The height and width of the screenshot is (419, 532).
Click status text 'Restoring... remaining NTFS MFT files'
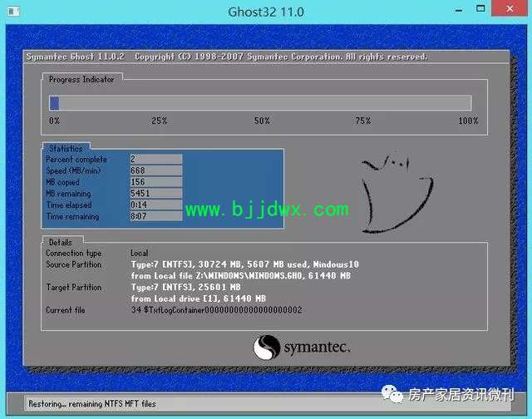point(92,404)
